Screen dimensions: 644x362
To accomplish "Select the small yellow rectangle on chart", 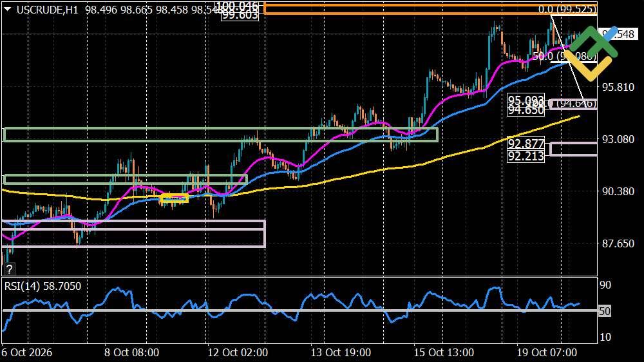I will [x=174, y=198].
